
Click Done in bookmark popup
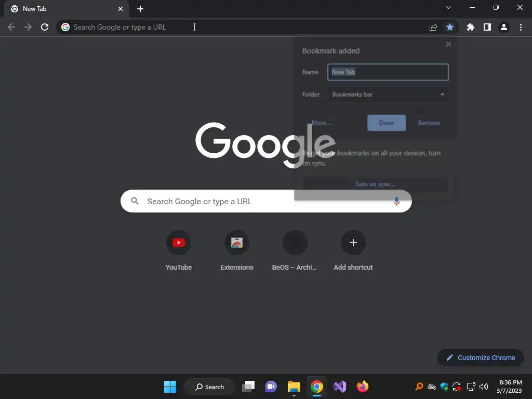387,123
